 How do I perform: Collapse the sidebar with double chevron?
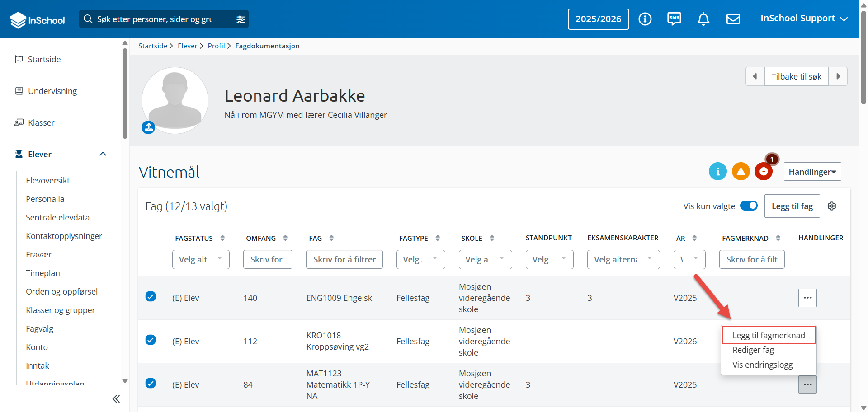tap(116, 399)
